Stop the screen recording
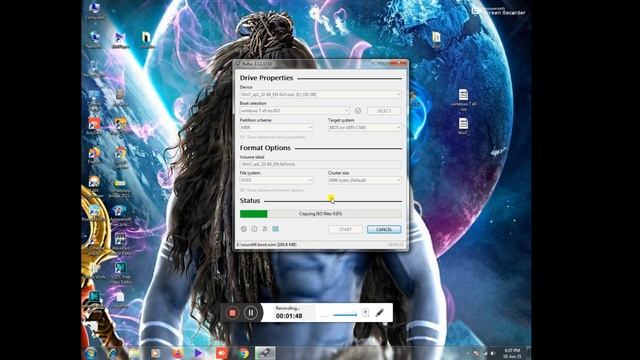640x360 pixels. pyautogui.click(x=232, y=313)
